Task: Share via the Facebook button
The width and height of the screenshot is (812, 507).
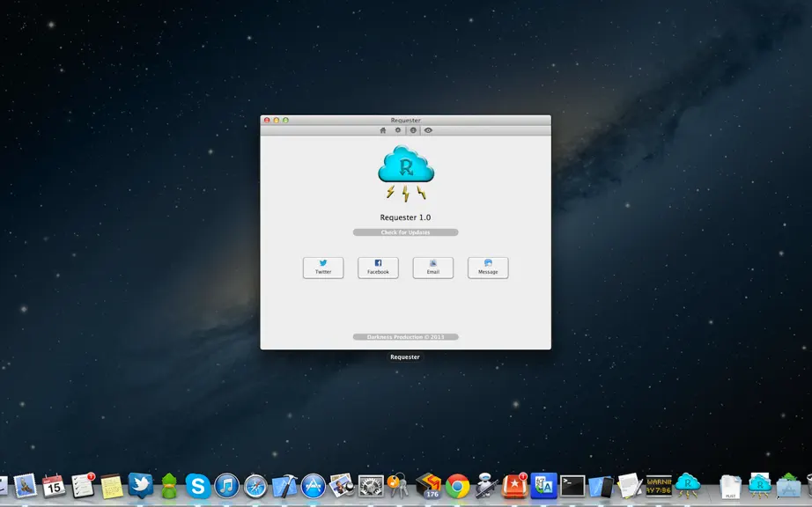Action: pos(378,268)
